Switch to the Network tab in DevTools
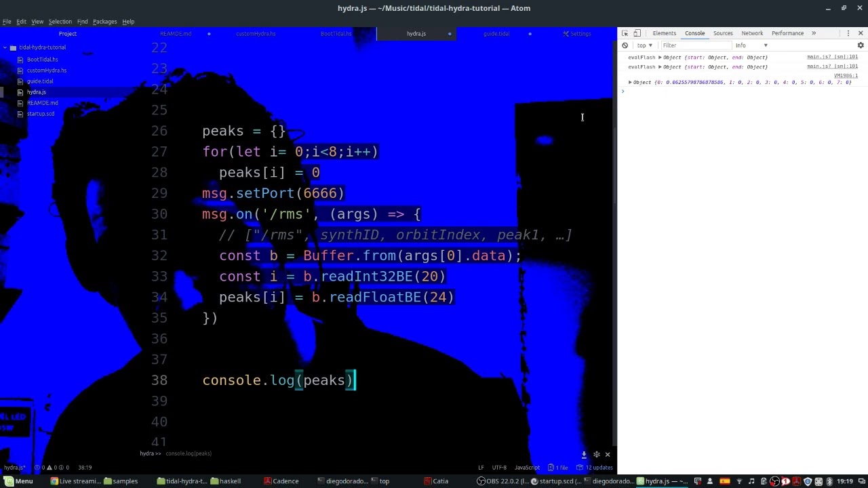Viewport: 868px width, 488px height. [x=752, y=33]
